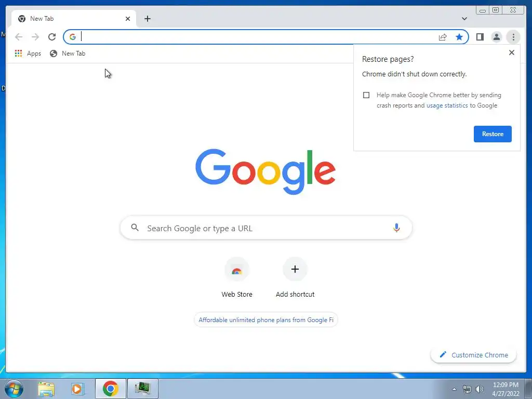Open New Tab bookmark in bookmarks bar
532x399 pixels.
[68, 54]
